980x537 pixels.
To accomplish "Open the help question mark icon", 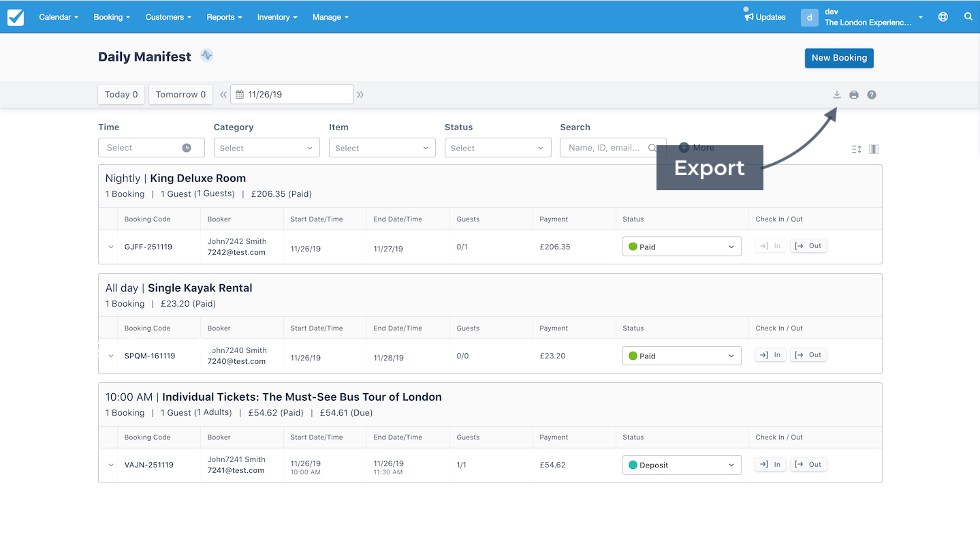I will click(872, 95).
